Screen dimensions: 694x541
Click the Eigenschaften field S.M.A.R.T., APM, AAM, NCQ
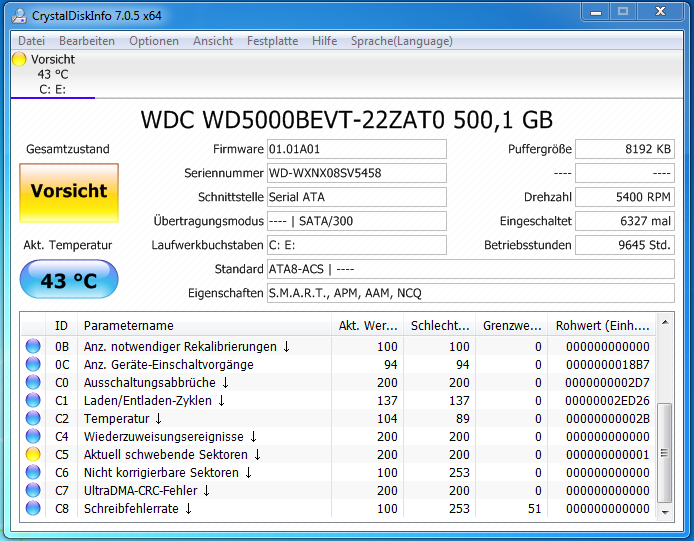coord(471,293)
